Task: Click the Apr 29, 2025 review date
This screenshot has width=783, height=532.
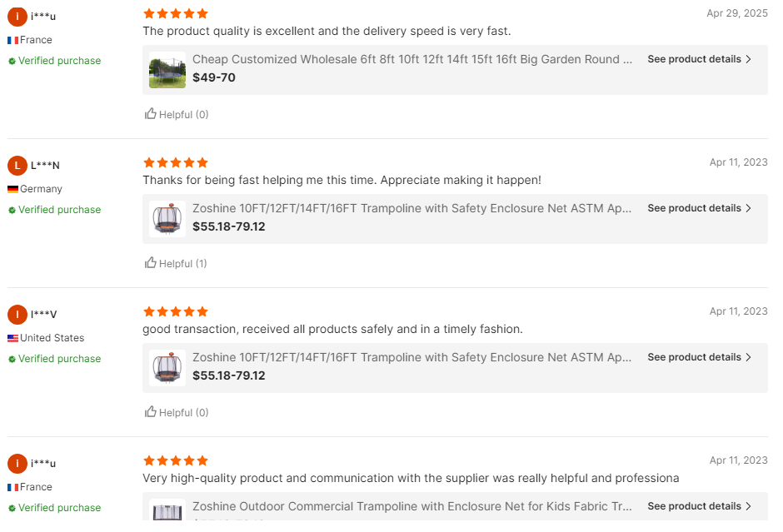Action: pyautogui.click(x=737, y=13)
